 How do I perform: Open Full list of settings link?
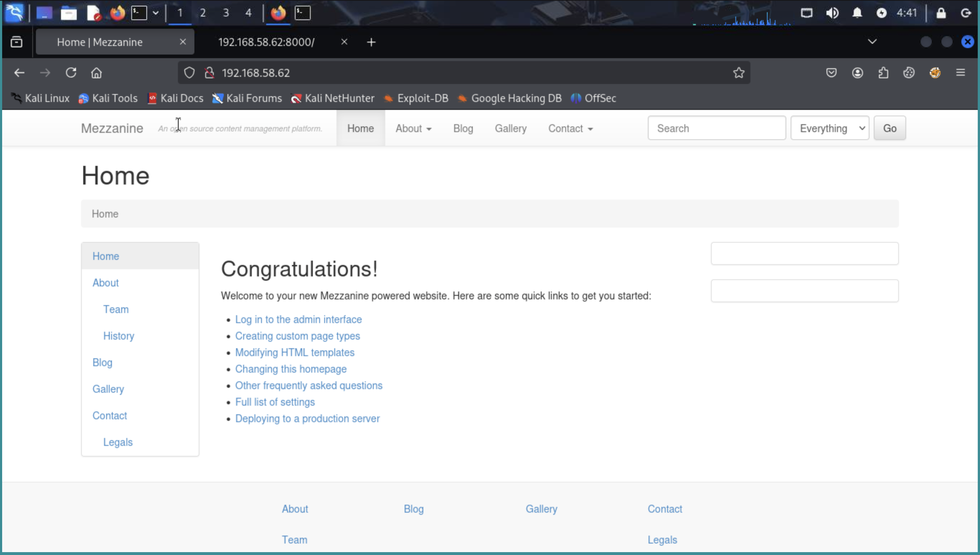[275, 402]
